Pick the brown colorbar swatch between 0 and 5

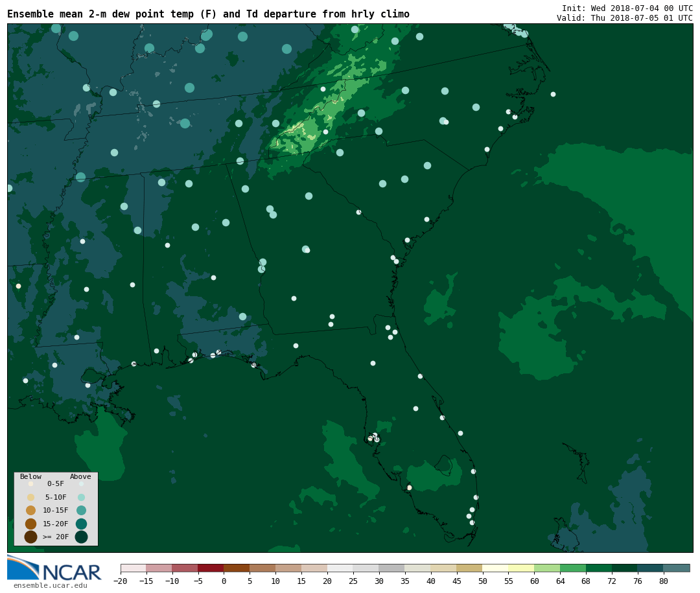(x=237, y=568)
